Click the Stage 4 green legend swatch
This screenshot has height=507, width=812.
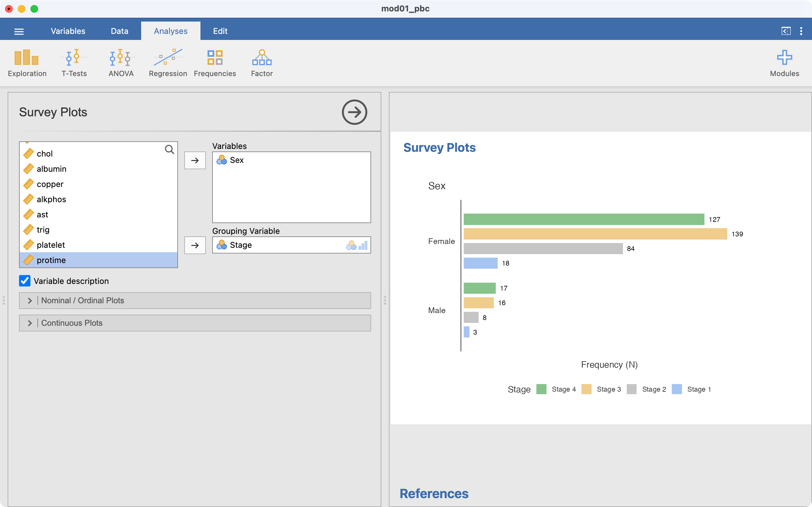pyautogui.click(x=541, y=389)
